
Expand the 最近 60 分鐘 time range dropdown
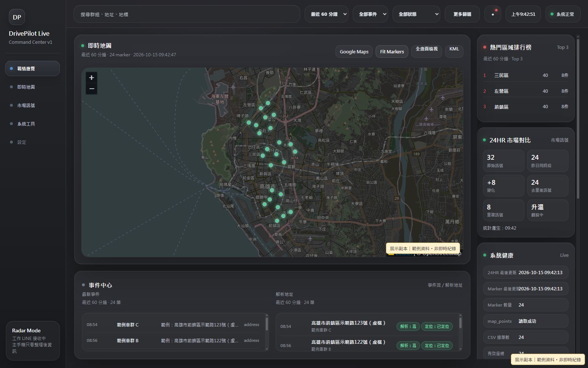point(326,14)
